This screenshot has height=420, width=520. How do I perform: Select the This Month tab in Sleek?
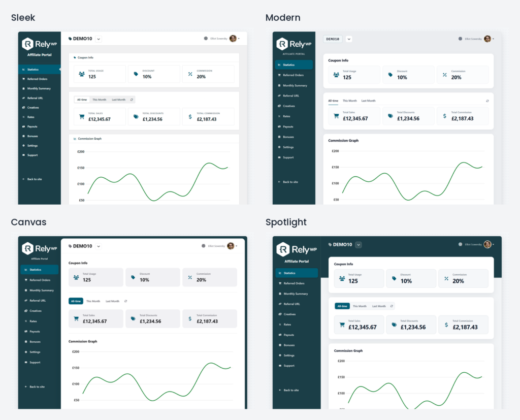[x=99, y=100]
